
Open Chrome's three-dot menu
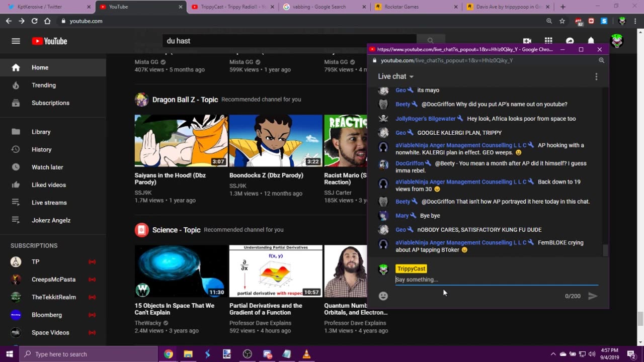(635, 21)
